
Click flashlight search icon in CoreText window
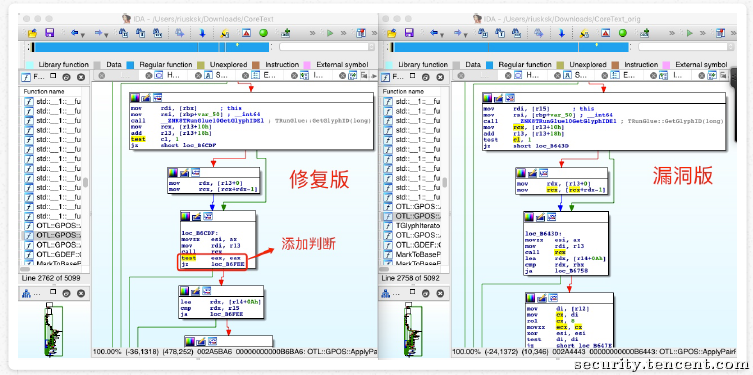tap(225, 33)
